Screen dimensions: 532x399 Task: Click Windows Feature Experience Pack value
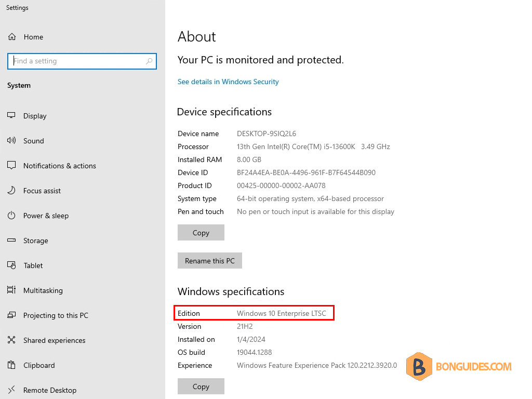pos(317,365)
